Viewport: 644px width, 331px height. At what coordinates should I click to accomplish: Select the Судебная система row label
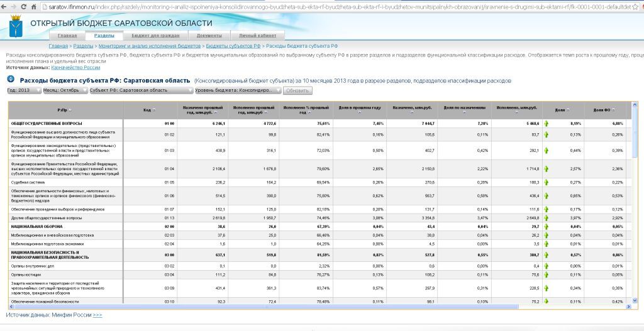(28, 182)
